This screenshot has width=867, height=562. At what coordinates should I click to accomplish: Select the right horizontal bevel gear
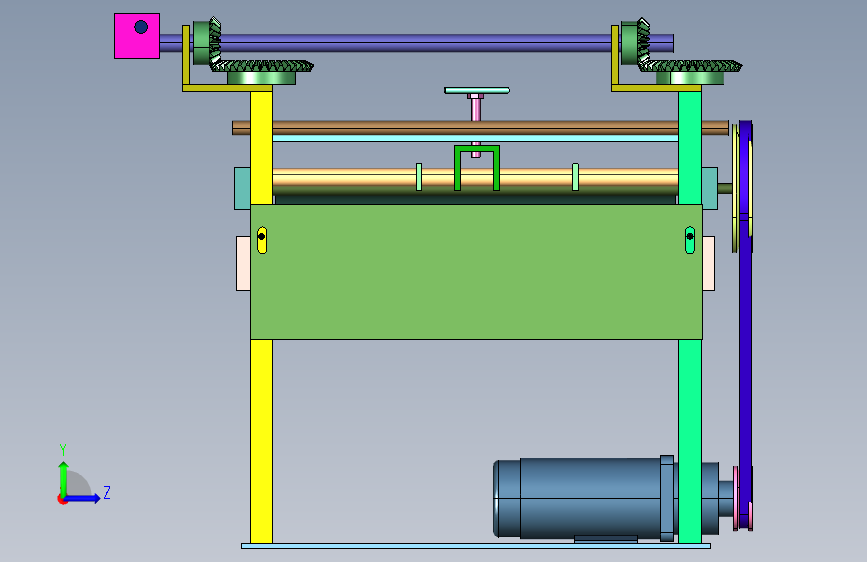pyautogui.click(x=690, y=71)
